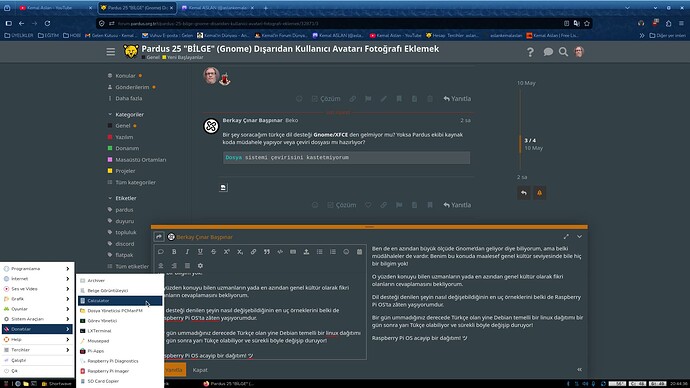Click the Pardus leopard logo in the header
The width and height of the screenshot is (690, 388).
click(131, 51)
